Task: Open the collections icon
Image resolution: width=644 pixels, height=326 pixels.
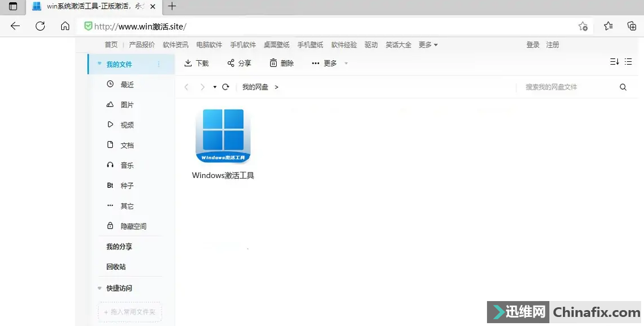Action: point(632,26)
